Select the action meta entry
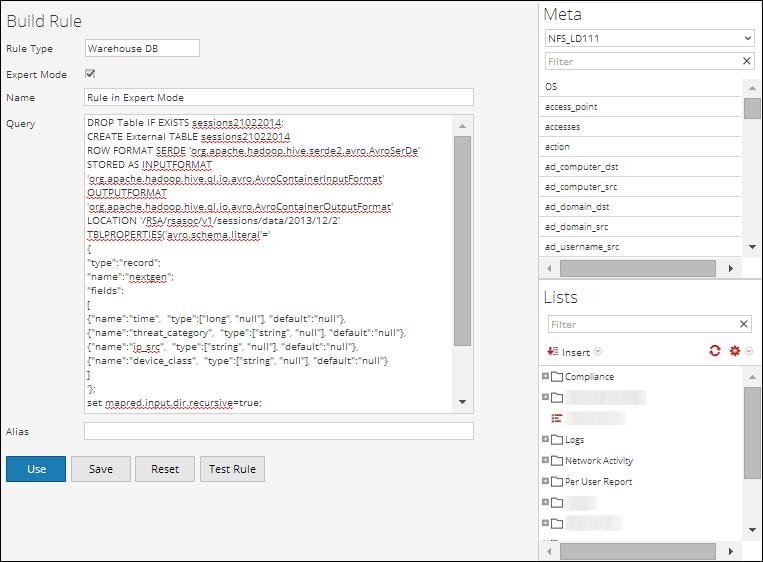 [640, 146]
